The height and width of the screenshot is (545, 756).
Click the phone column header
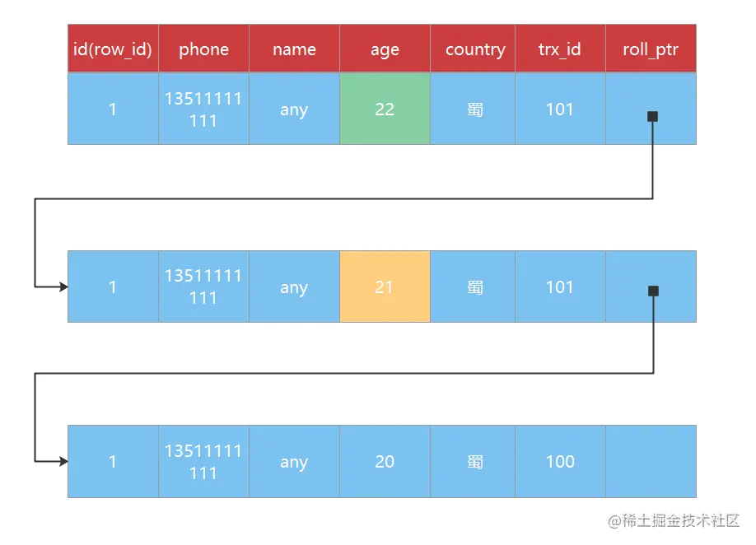[203, 49]
